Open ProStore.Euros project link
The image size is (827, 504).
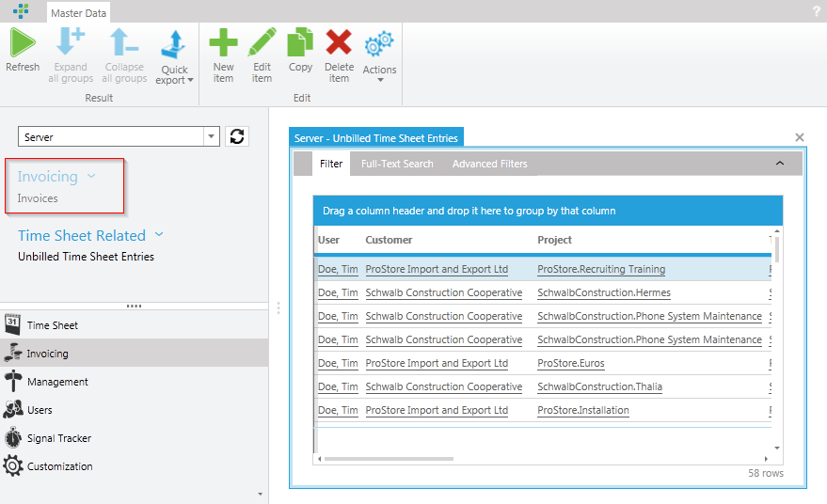571,363
